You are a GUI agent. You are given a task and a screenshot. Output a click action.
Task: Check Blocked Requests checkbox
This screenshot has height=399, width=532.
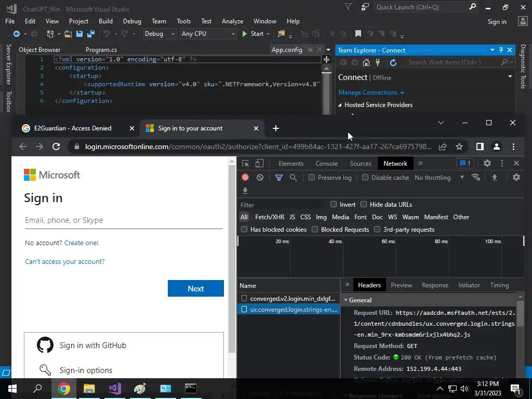[315, 229]
